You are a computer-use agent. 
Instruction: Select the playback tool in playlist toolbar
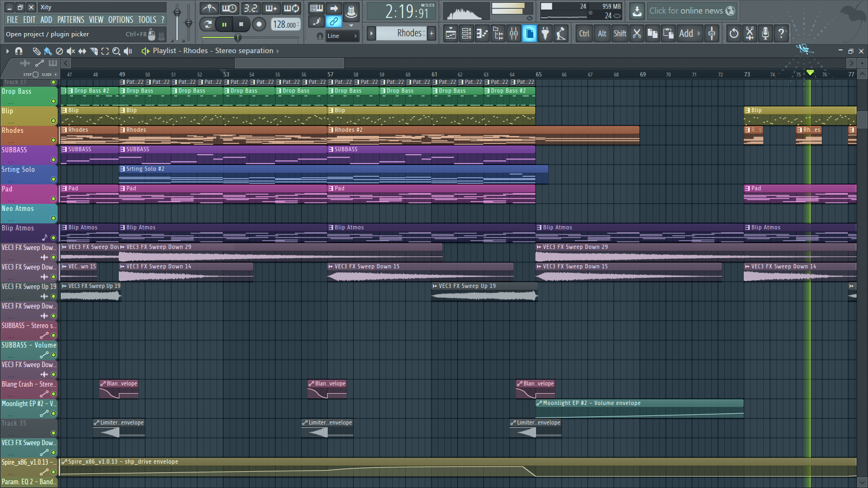[x=127, y=51]
